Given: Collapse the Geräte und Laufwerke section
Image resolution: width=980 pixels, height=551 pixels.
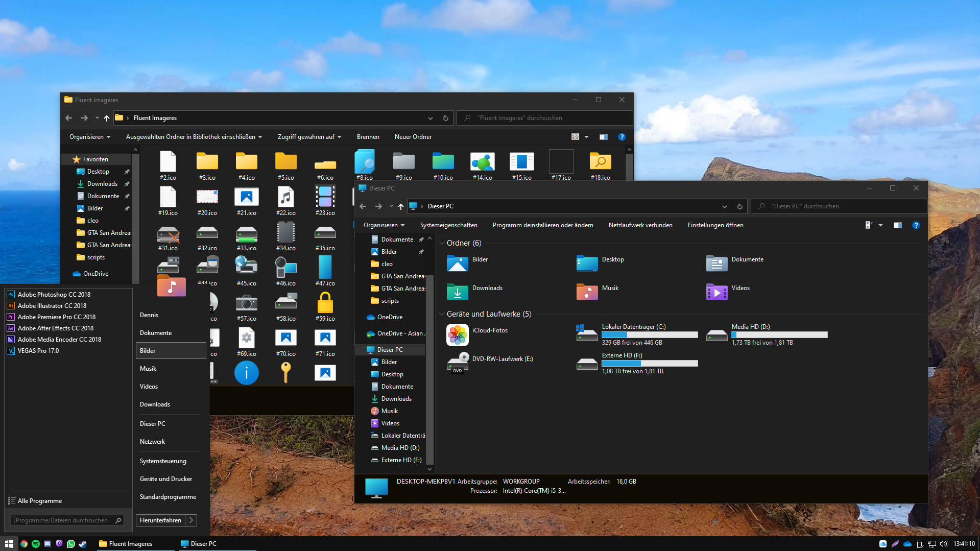Looking at the screenshot, I should click(442, 314).
